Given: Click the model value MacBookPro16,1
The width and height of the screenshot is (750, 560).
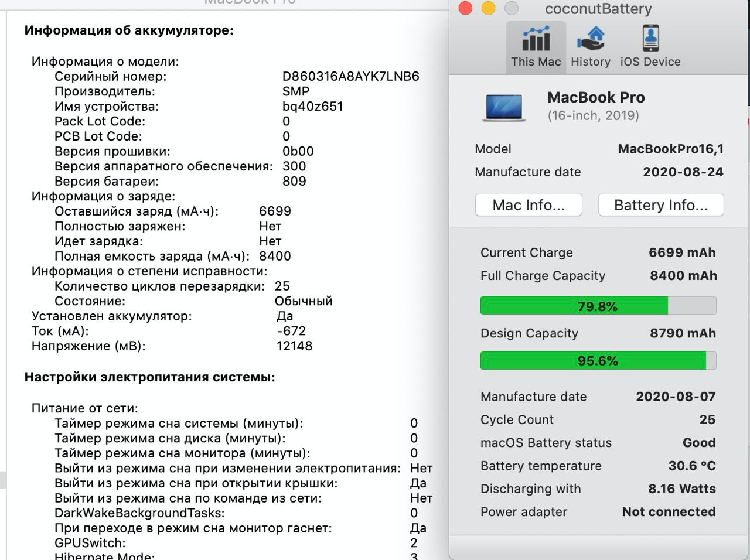Looking at the screenshot, I should coord(671,149).
